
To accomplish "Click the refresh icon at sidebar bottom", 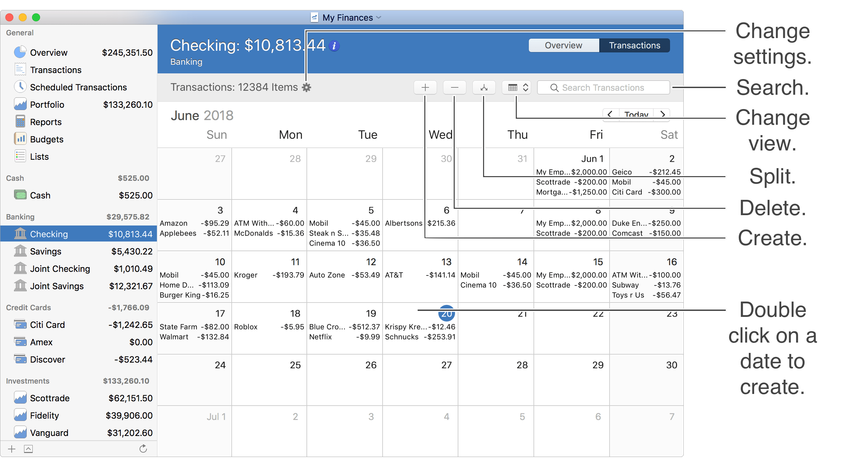I will click(143, 449).
